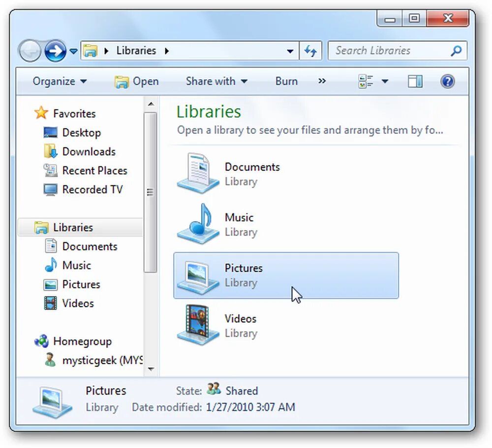Open Music in the navigation tree
This screenshot has width=492, height=448.
pos(77,265)
